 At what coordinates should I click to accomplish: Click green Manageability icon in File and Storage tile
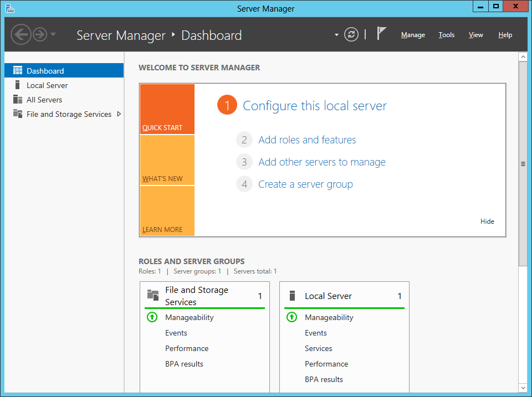pyautogui.click(x=152, y=317)
